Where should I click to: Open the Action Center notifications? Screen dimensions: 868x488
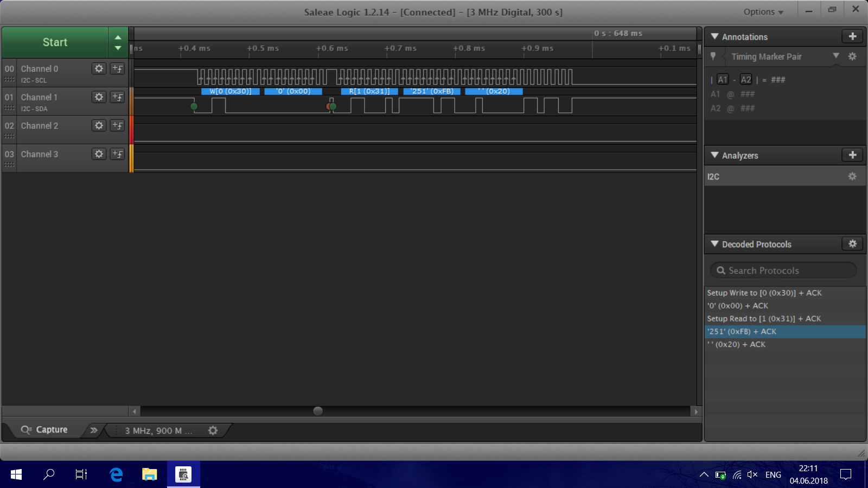pyautogui.click(x=846, y=474)
